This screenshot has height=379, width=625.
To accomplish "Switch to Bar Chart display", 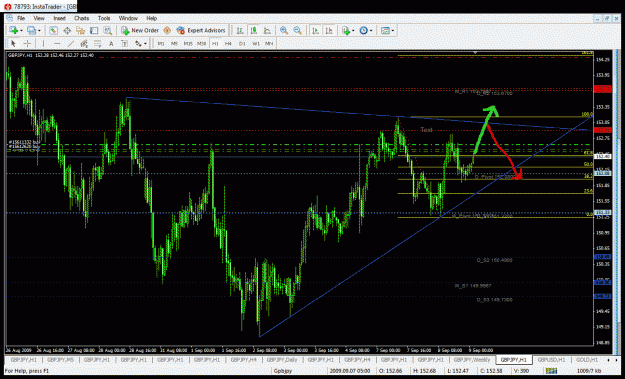I will tap(240, 30).
